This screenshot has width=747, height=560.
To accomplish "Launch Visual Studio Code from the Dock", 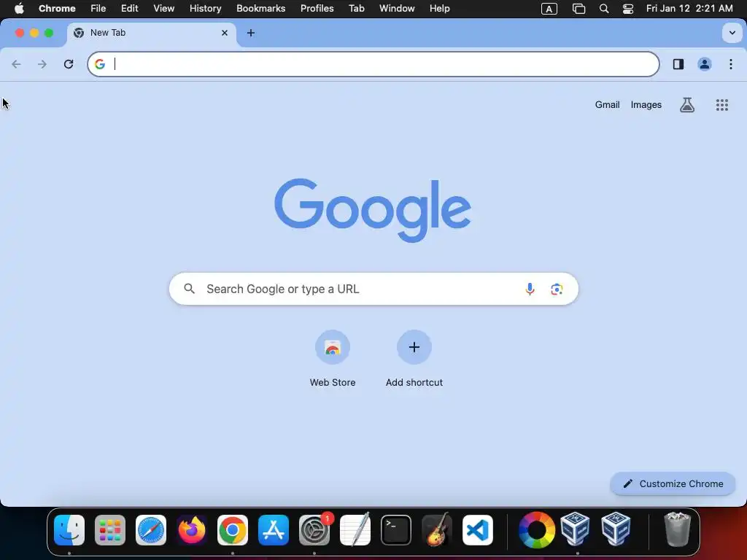I will pyautogui.click(x=478, y=530).
